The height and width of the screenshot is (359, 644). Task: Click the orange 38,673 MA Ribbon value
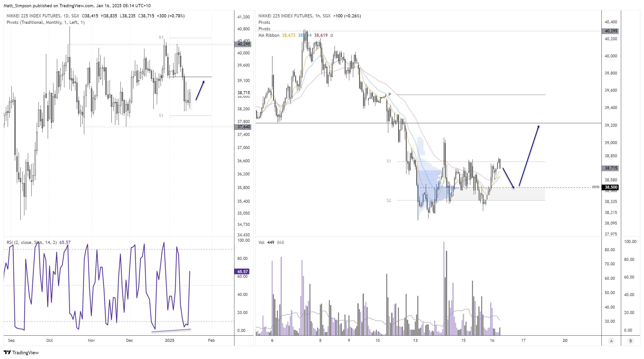pyautogui.click(x=289, y=35)
